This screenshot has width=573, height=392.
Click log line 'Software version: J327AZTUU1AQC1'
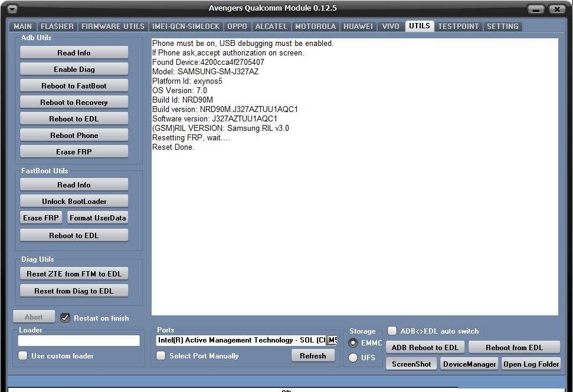coord(215,119)
